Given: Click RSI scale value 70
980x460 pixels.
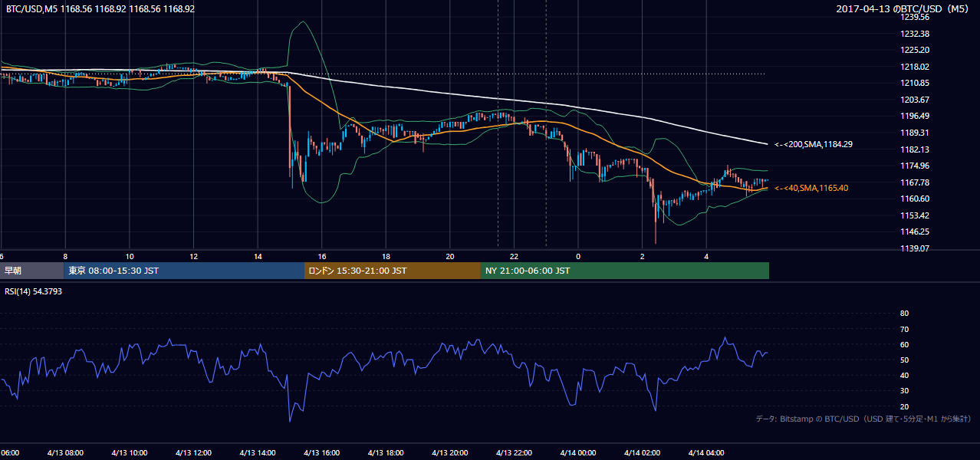Looking at the screenshot, I should coord(904,329).
